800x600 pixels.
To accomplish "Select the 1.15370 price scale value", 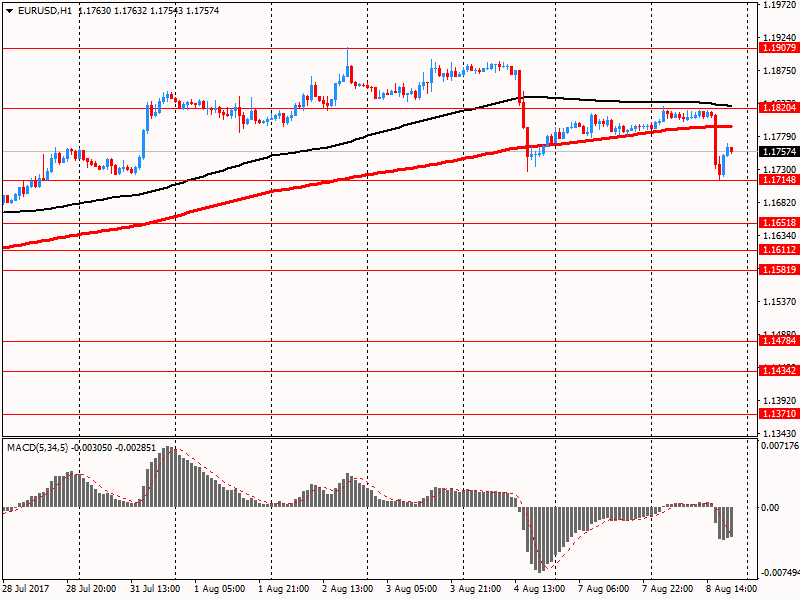I will coord(780,302).
